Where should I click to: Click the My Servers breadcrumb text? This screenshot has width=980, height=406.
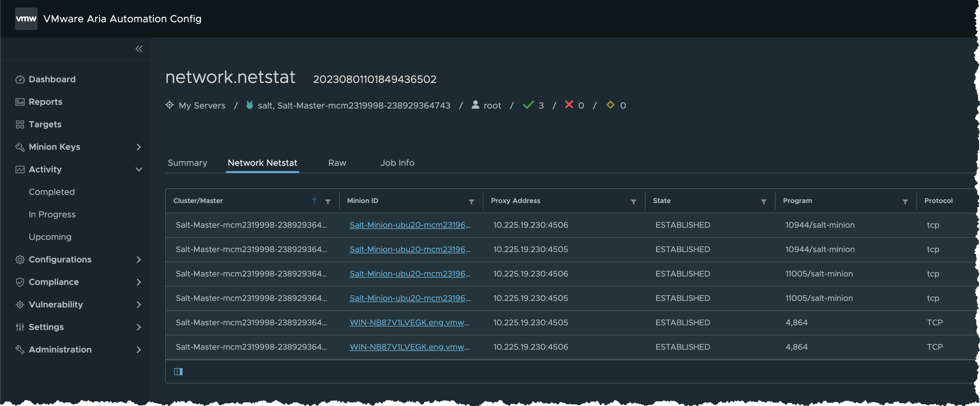pyautogui.click(x=202, y=105)
